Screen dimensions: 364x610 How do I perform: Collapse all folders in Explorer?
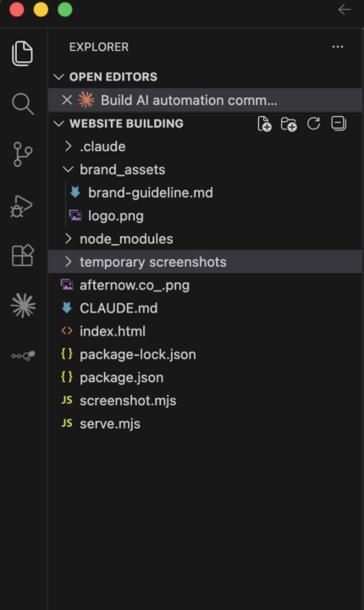point(339,124)
